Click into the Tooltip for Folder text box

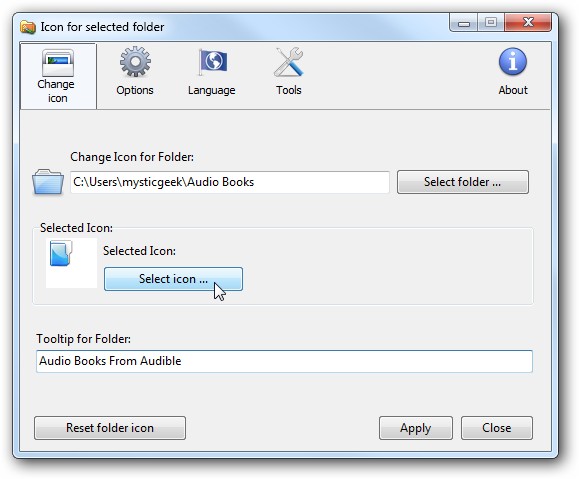[x=284, y=361]
